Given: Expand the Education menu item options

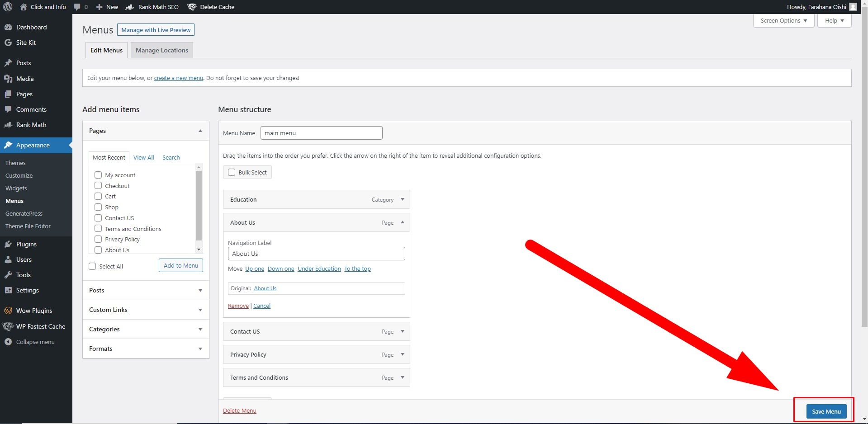Looking at the screenshot, I should pos(402,199).
